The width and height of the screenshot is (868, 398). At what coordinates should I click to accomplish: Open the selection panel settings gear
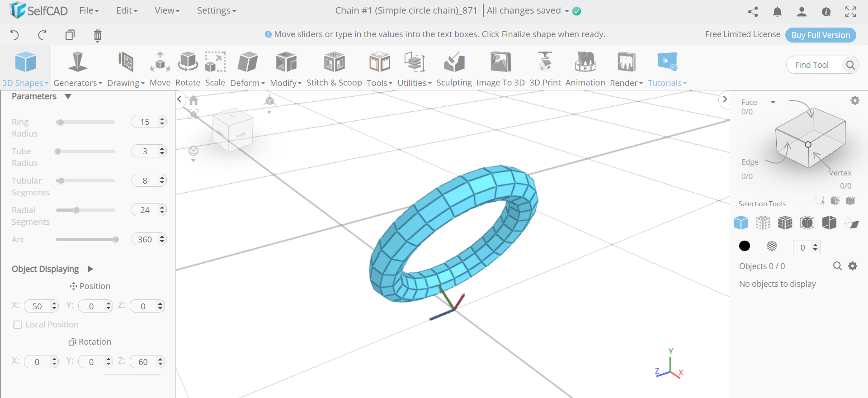point(855,100)
